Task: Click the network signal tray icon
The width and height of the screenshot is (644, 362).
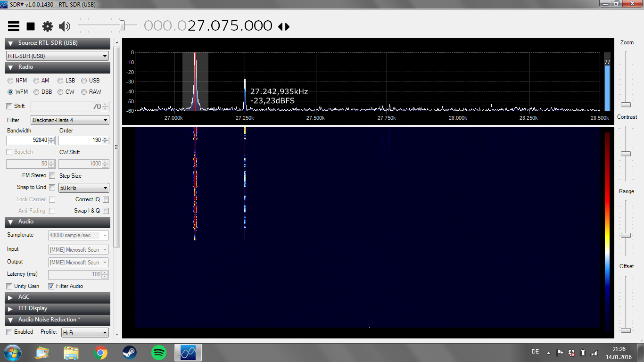Action: [594, 353]
